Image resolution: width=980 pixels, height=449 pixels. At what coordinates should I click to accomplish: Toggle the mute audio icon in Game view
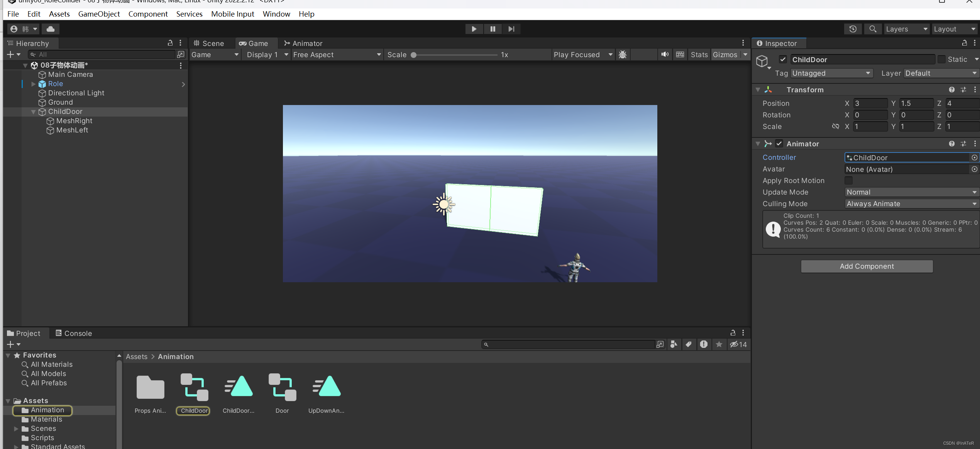(x=665, y=54)
